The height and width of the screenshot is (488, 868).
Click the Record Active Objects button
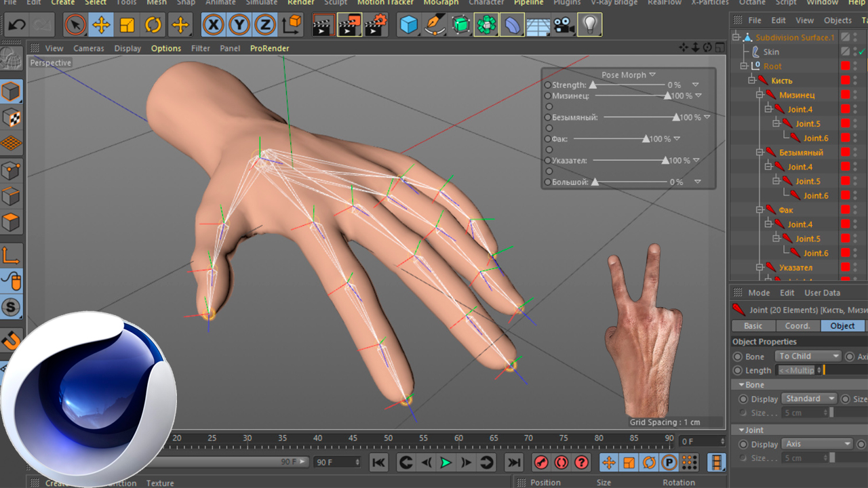pos(541,462)
